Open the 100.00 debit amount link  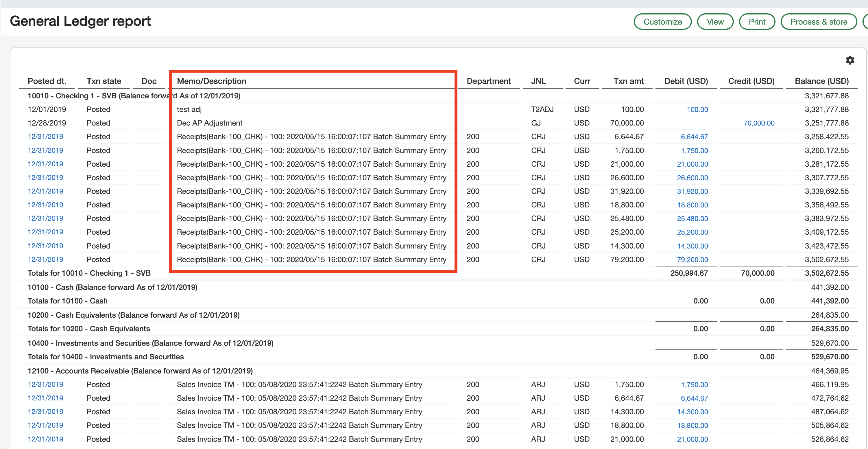pos(697,110)
